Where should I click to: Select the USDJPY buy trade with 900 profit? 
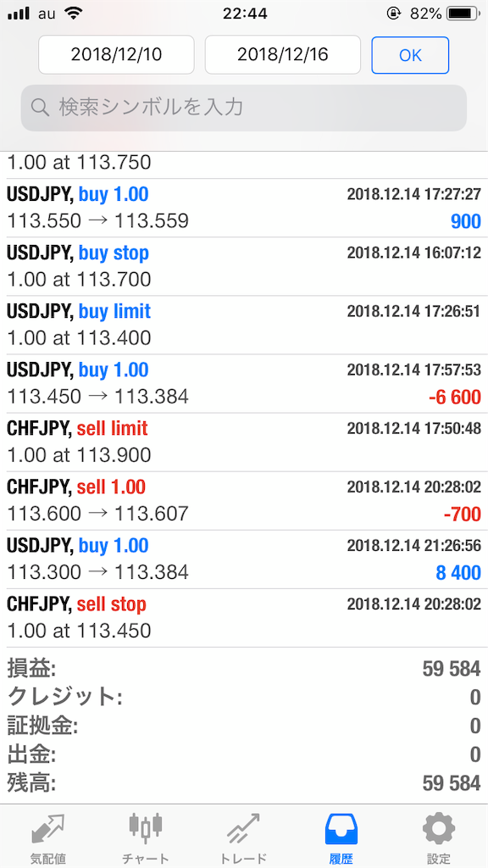click(x=244, y=209)
